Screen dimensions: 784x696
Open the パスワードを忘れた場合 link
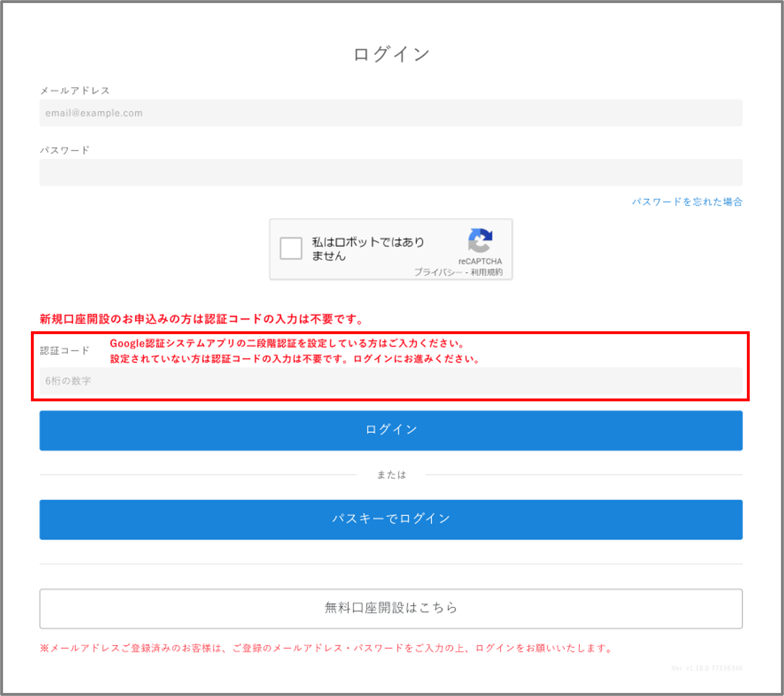pos(687,202)
